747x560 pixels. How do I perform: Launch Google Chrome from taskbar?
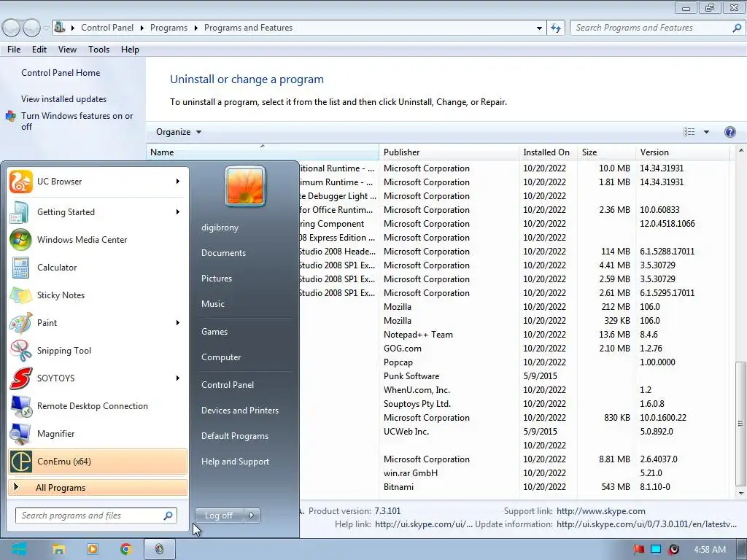click(125, 549)
